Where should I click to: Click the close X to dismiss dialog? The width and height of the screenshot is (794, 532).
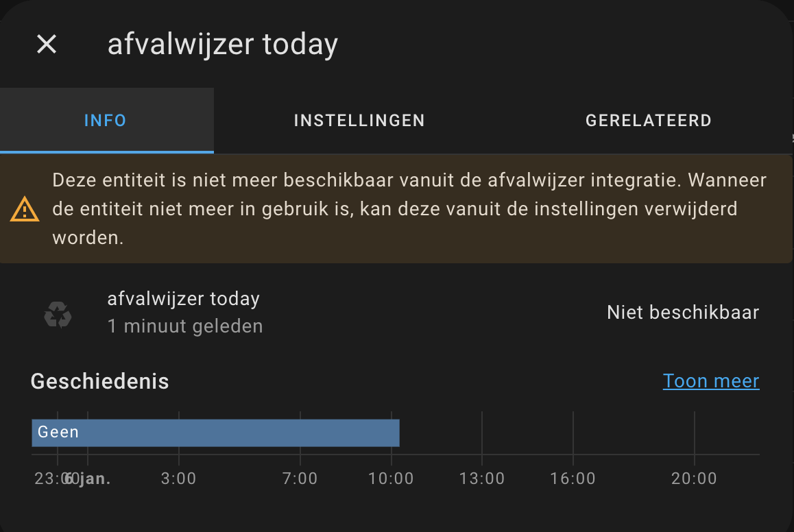46,44
